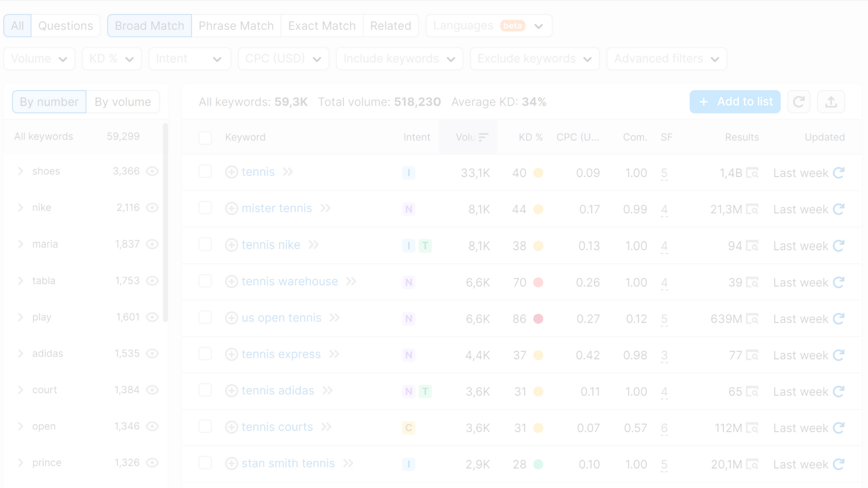Image resolution: width=868 pixels, height=488 pixels.
Task: Open the Volume filter dropdown
Action: point(39,59)
